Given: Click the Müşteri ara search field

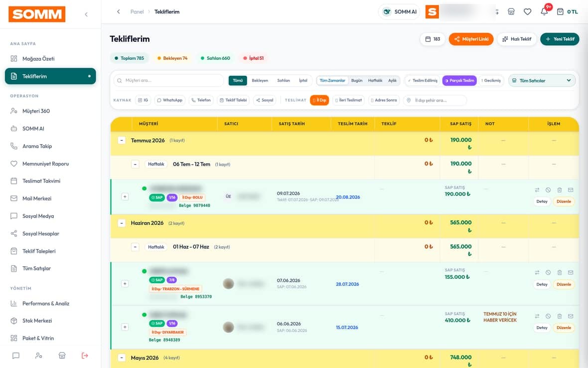Looking at the screenshot, I should (x=169, y=81).
